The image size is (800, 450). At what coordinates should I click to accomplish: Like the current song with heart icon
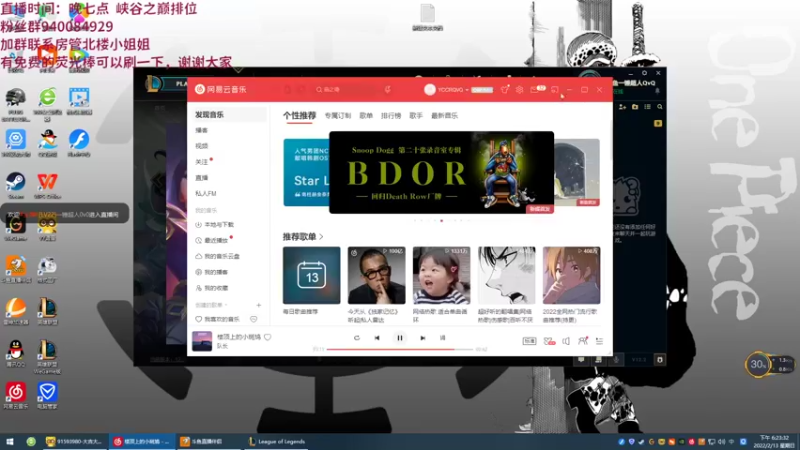(267, 337)
